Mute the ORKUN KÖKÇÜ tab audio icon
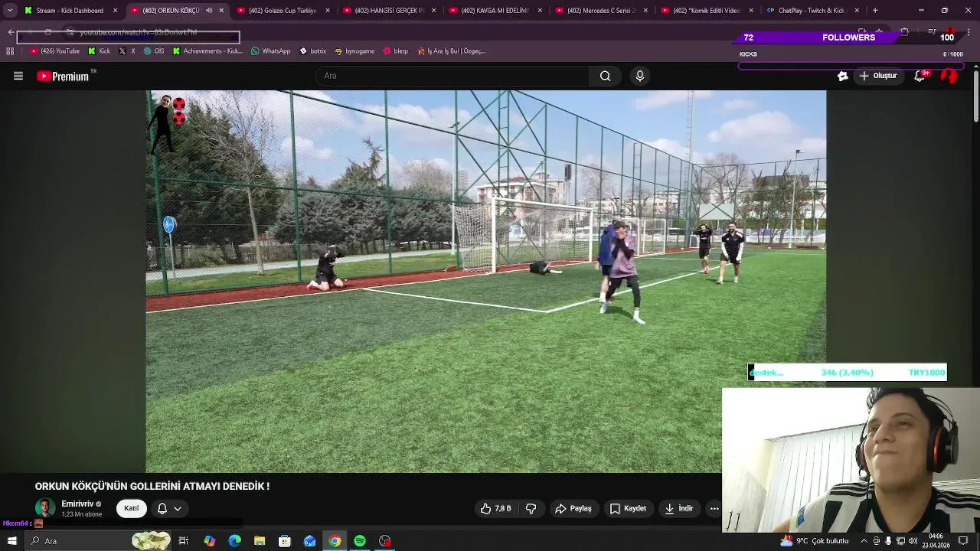This screenshot has height=551, width=980. tap(209, 11)
